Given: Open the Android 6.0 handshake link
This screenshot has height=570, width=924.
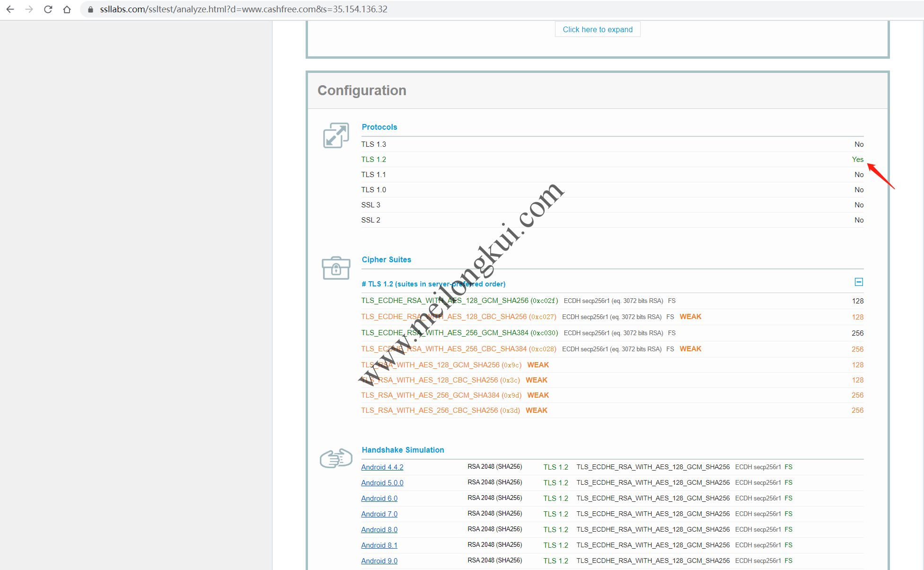Looking at the screenshot, I should tap(379, 499).
